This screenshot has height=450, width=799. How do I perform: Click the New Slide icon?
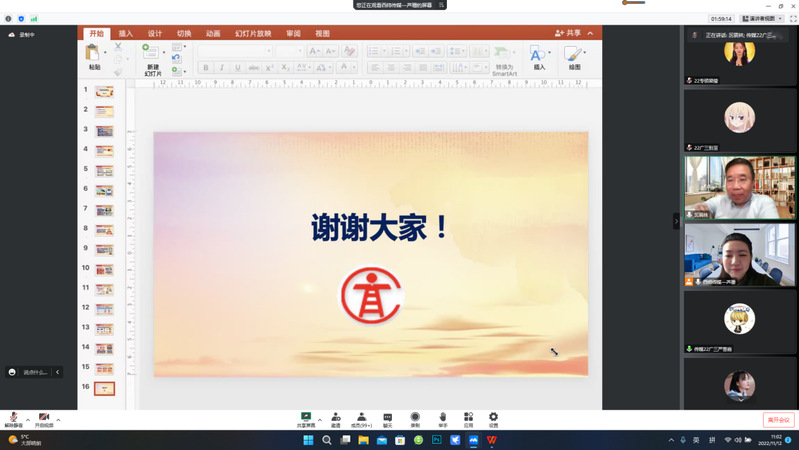click(x=151, y=57)
